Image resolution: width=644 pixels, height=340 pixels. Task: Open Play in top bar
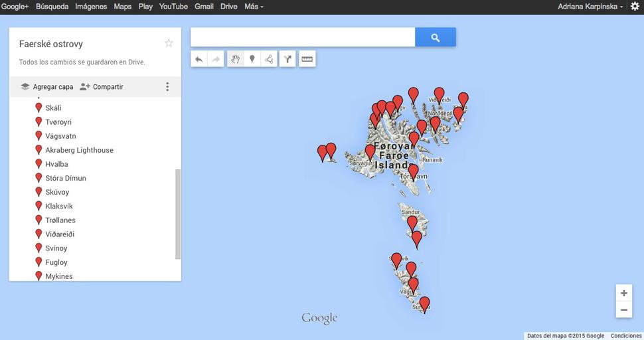pos(145,7)
